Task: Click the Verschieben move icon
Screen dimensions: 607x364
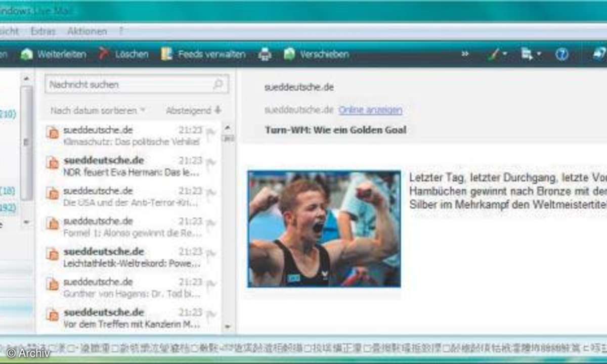Action: click(x=289, y=54)
